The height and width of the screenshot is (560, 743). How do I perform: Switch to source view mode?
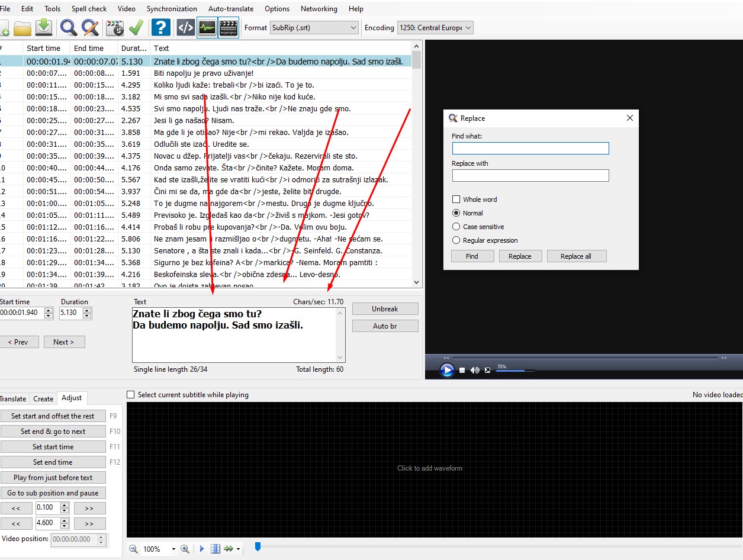[184, 27]
